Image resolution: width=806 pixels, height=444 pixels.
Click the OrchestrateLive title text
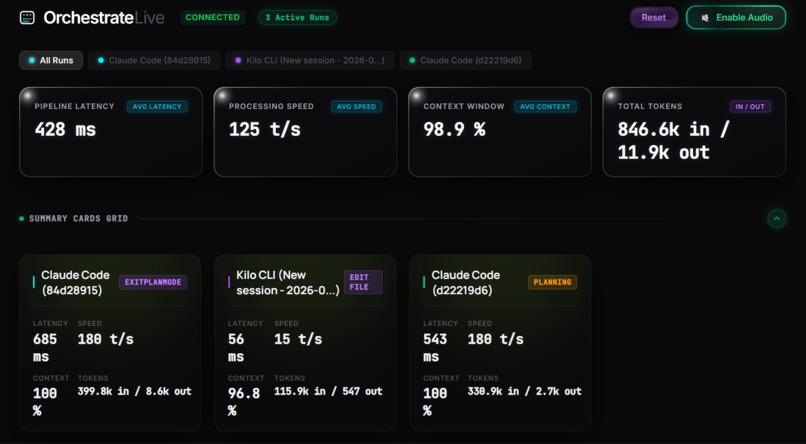(x=104, y=17)
